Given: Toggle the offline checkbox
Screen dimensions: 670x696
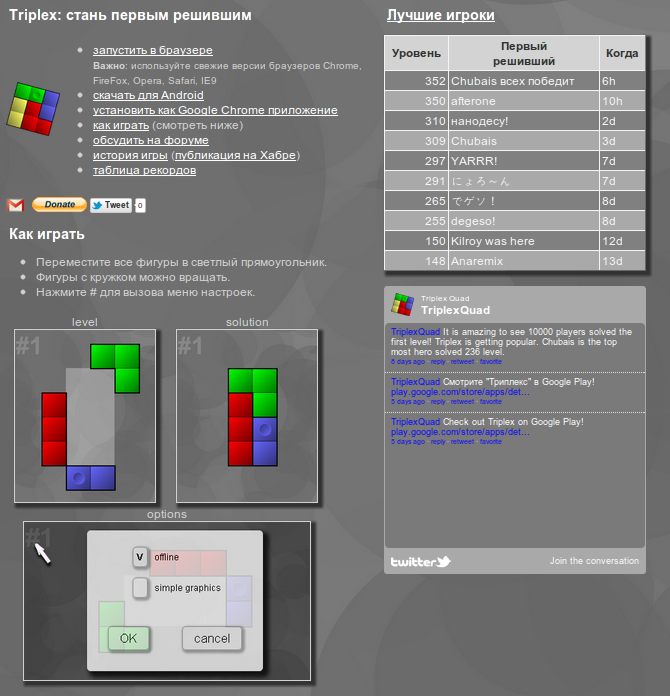Looking at the screenshot, I should click(x=140, y=557).
